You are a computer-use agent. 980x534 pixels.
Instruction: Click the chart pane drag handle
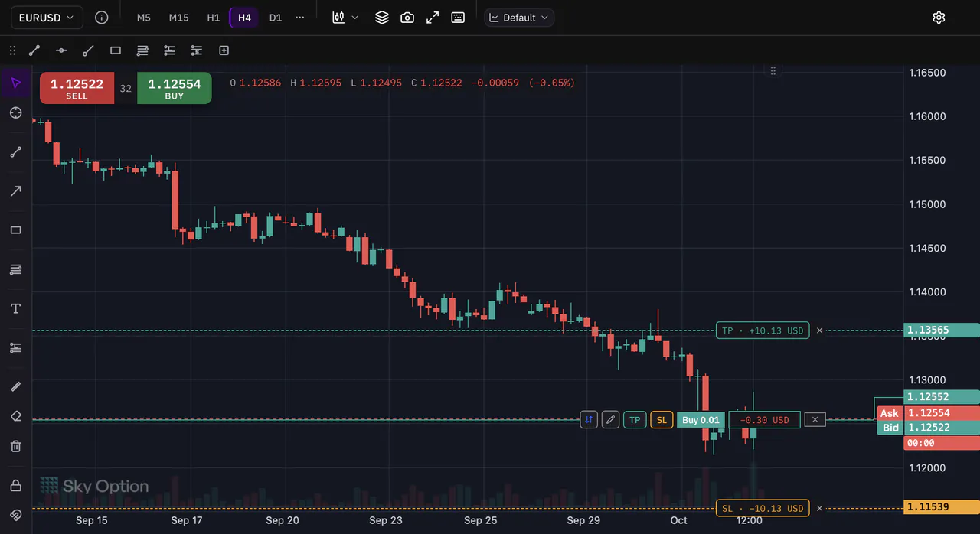[773, 70]
